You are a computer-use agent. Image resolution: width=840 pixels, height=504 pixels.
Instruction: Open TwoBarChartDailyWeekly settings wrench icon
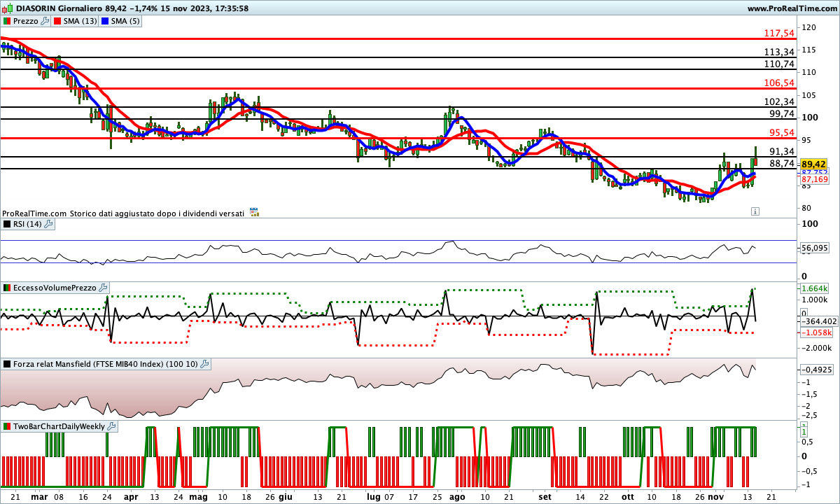[x=112, y=426]
